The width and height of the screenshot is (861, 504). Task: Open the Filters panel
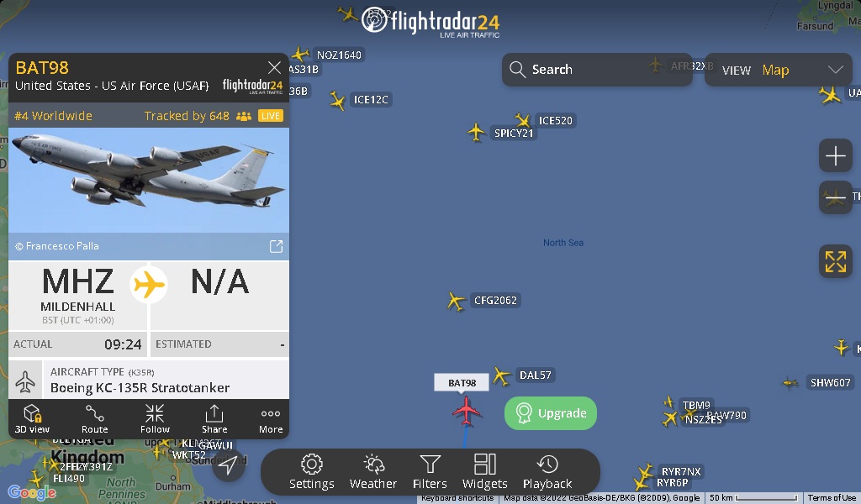coord(430,471)
